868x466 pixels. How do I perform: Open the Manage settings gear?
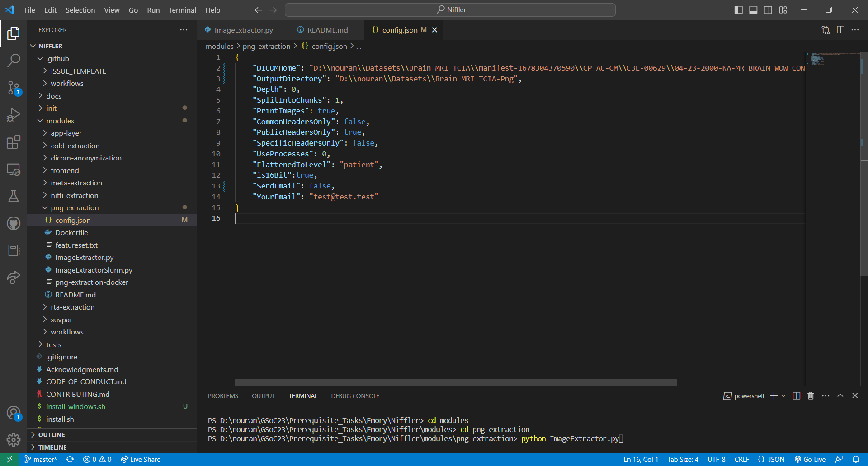click(x=14, y=440)
